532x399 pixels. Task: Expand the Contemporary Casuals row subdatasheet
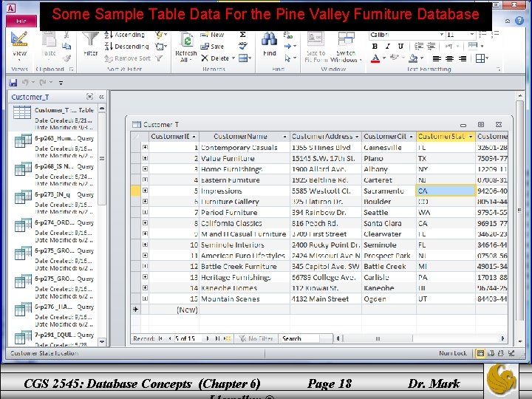146,147
